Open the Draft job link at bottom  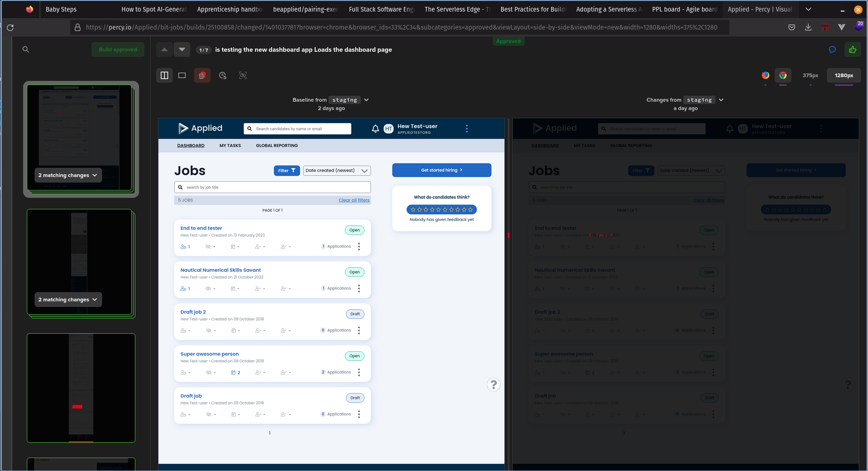coord(191,396)
